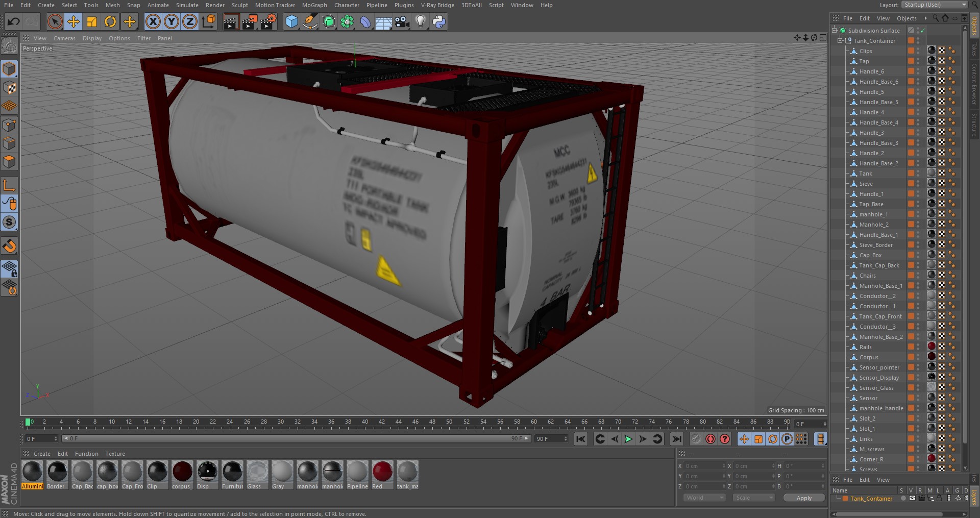This screenshot has width=980, height=518.
Task: Add a Cube primitive object
Action: pos(291,21)
